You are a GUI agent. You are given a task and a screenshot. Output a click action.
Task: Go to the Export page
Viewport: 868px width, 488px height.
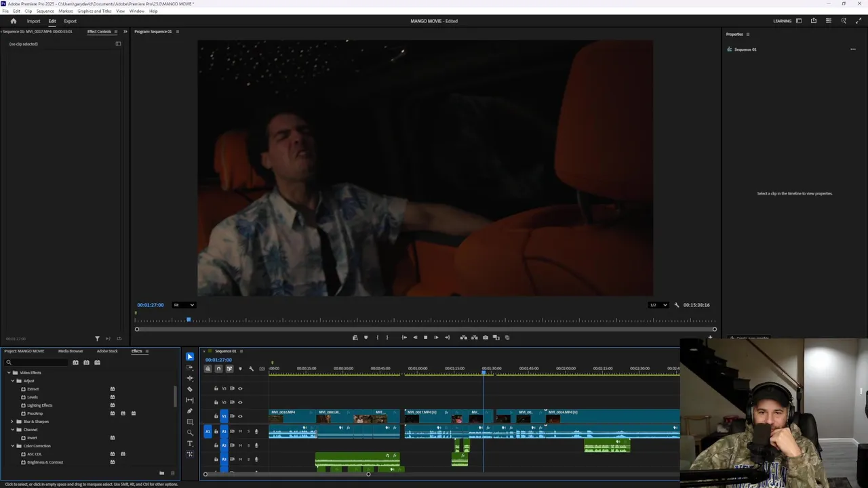click(x=71, y=21)
